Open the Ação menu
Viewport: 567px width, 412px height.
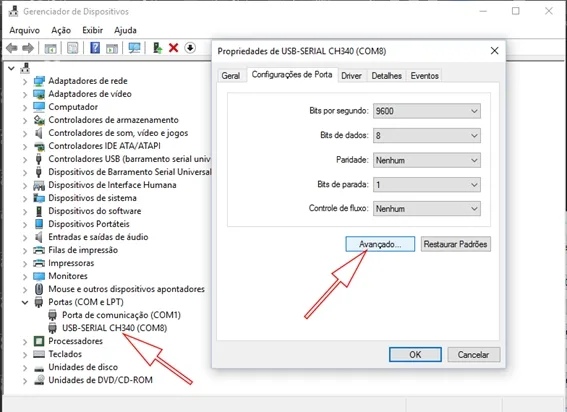pos(61,30)
